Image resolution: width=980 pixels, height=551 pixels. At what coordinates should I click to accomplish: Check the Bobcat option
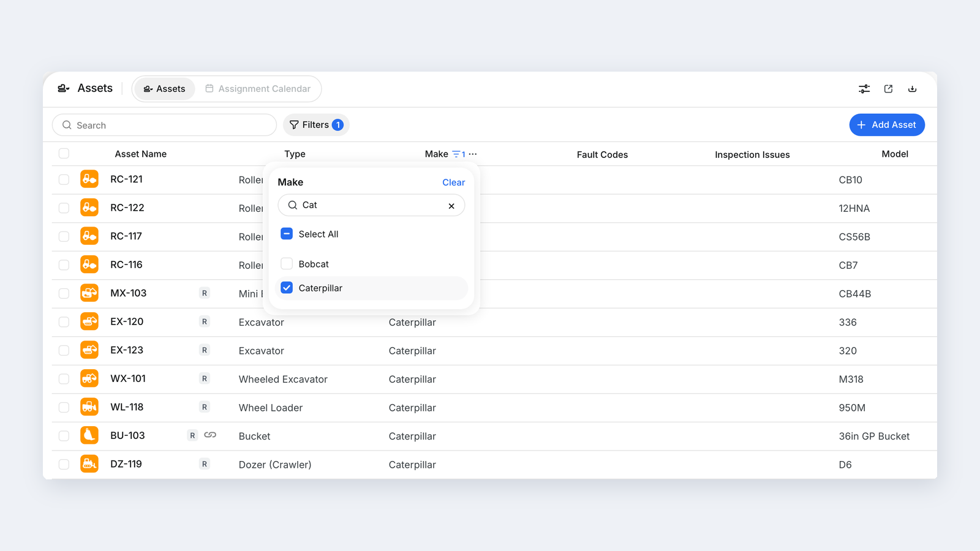(287, 264)
